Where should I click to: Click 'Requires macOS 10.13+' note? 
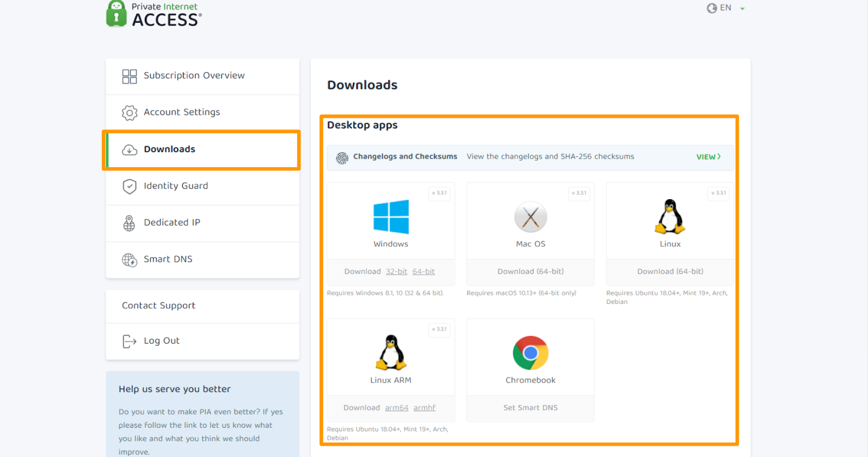tap(521, 293)
